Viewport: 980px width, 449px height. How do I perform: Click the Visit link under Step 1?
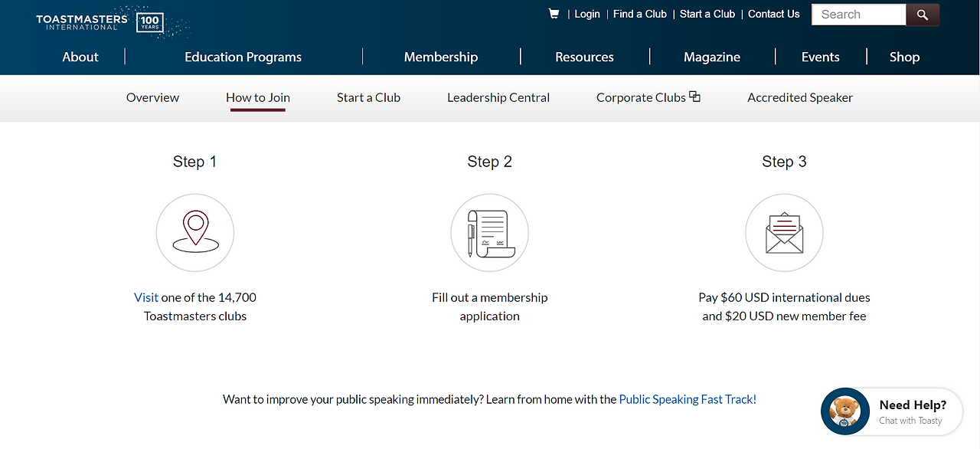click(x=146, y=297)
